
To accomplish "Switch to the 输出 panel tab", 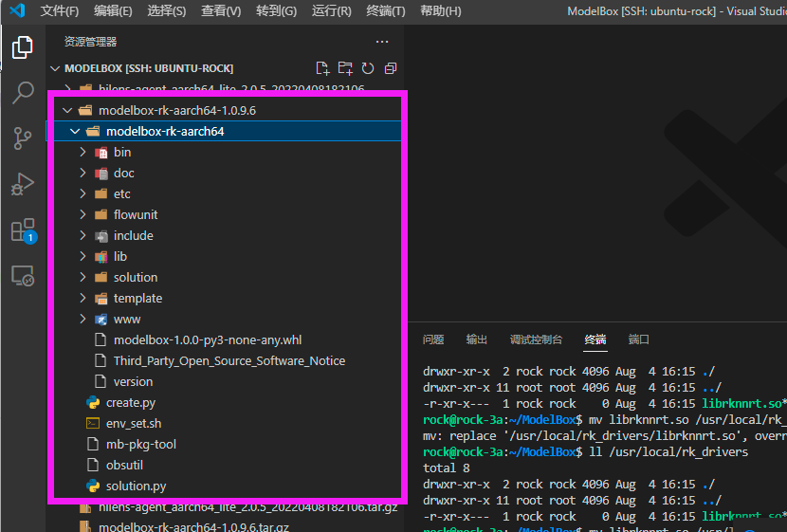I will 476,339.
